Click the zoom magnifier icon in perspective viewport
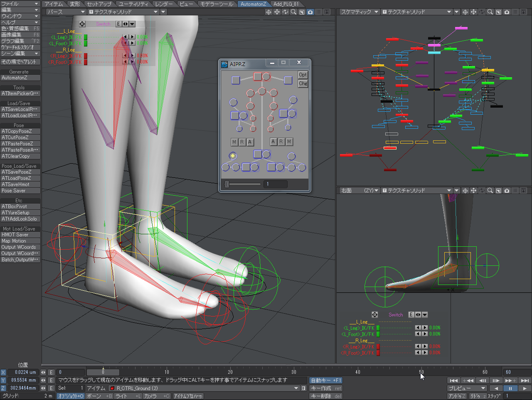The image size is (532, 400). click(293, 12)
